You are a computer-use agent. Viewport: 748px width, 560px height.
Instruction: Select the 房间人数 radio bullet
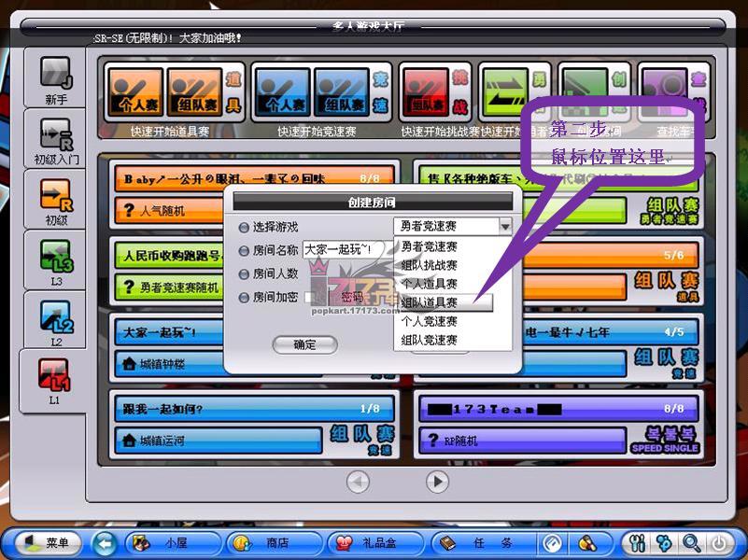[x=244, y=274]
